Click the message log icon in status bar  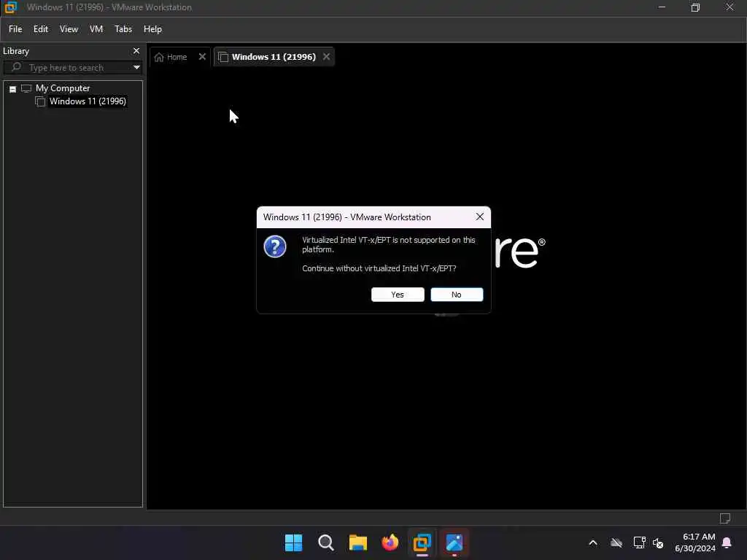724,518
